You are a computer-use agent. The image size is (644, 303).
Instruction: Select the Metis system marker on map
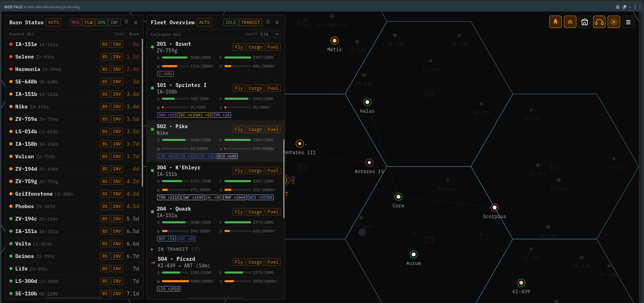point(334,41)
